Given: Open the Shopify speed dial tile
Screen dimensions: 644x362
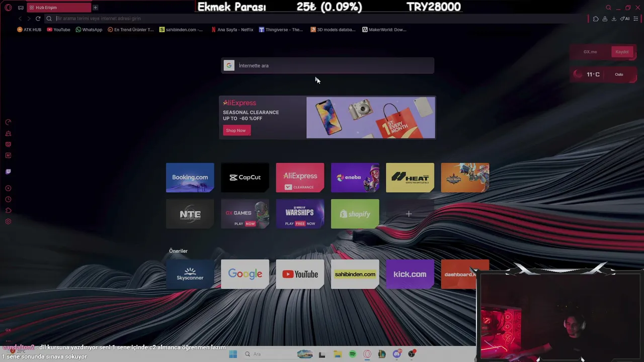Looking at the screenshot, I should point(355,214).
